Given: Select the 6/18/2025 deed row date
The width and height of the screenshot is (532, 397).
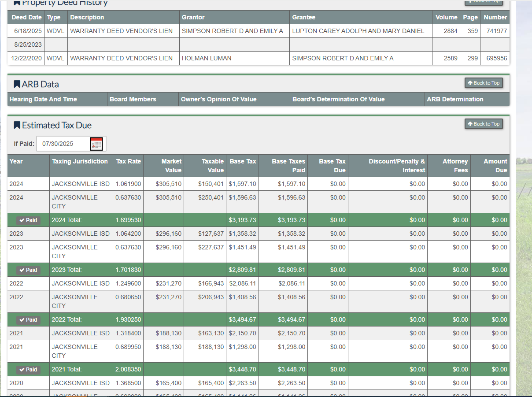Looking at the screenshot, I should point(27,31).
